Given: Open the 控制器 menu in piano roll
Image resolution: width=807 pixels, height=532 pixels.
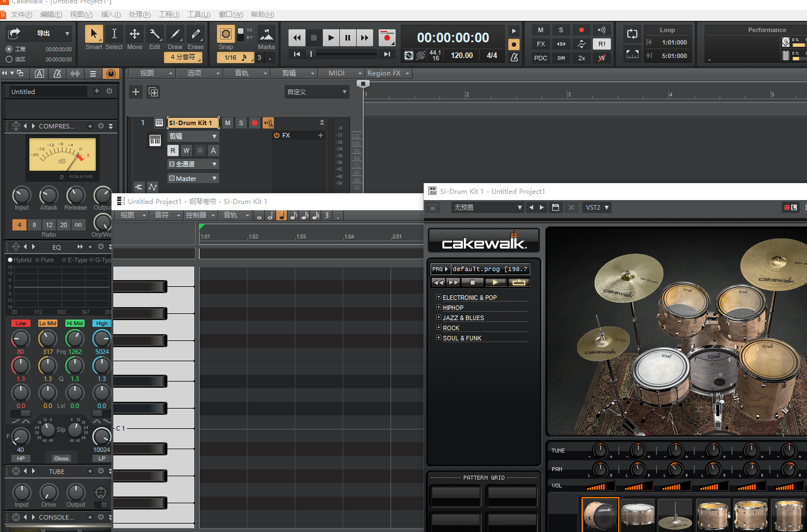Looking at the screenshot, I should (x=201, y=215).
